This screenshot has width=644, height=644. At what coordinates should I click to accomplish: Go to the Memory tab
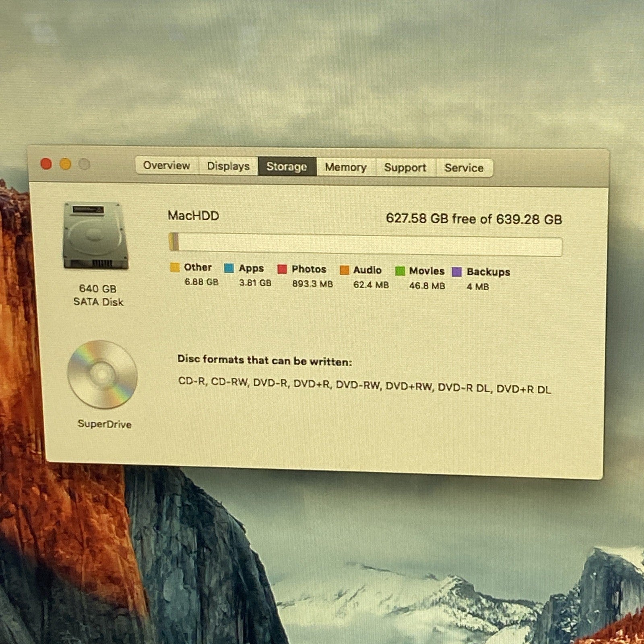(x=346, y=167)
